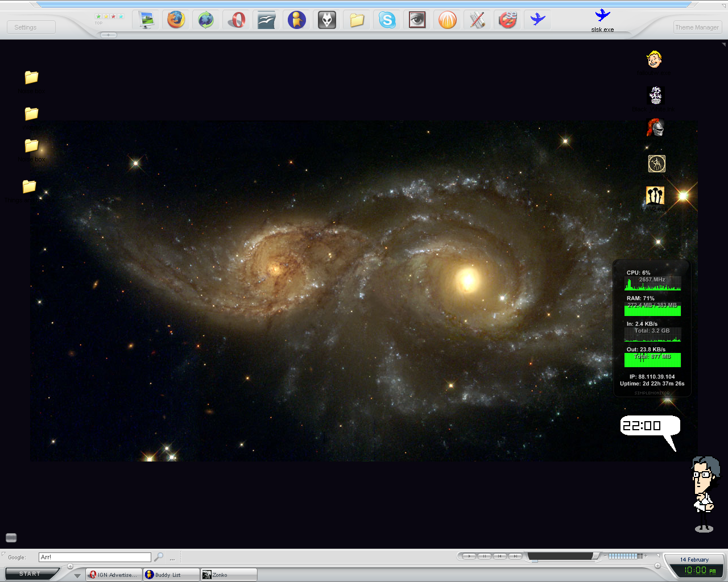Expand the taskbar dropdown arrow beside START
This screenshot has width=728, height=582.
point(77,575)
